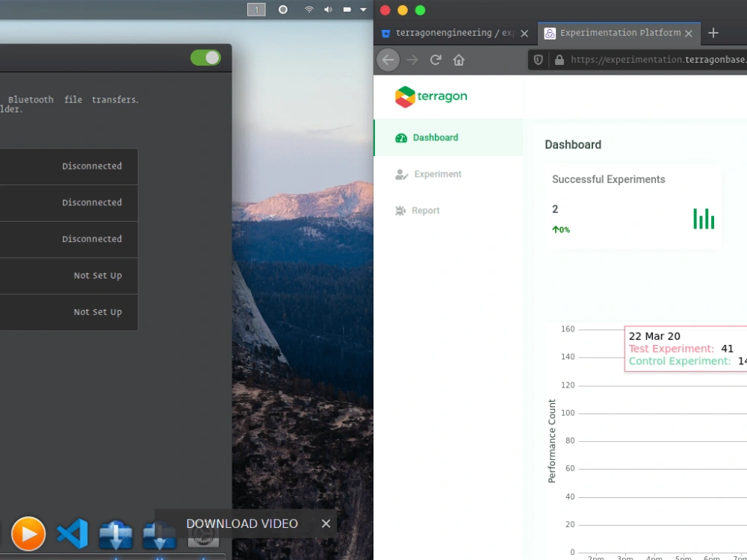
Task: Click the round tray icon beside workspace
Action: click(283, 10)
